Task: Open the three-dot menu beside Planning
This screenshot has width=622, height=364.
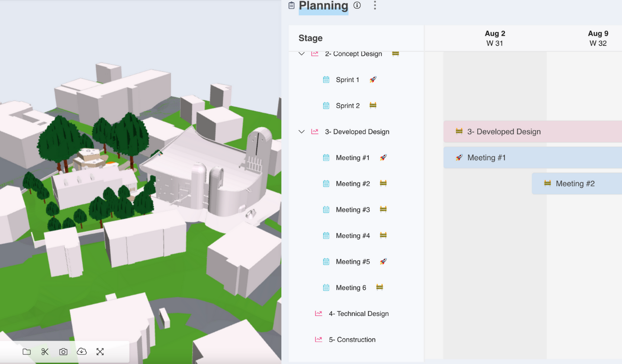Action: coord(375,5)
